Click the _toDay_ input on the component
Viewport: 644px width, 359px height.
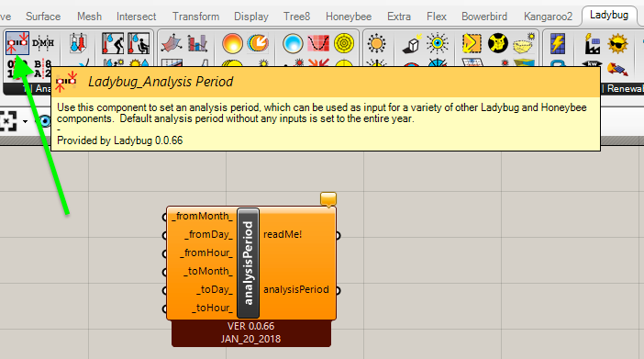215,289
